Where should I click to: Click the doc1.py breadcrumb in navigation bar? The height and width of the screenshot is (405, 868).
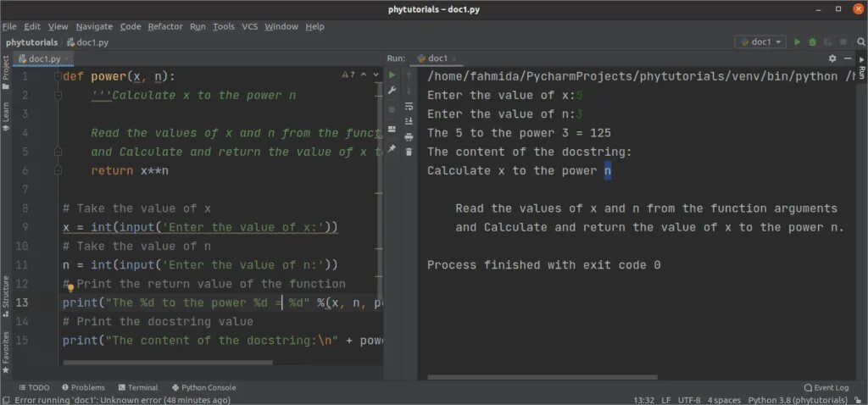(88, 42)
